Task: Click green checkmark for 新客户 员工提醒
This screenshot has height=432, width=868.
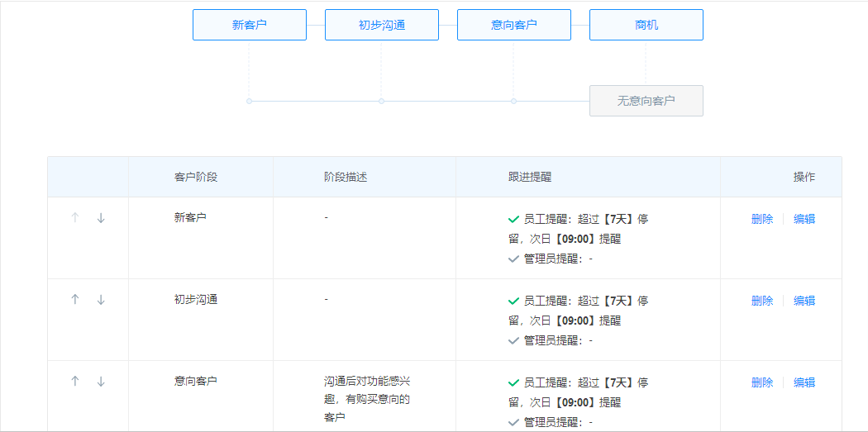Action: pos(513,220)
